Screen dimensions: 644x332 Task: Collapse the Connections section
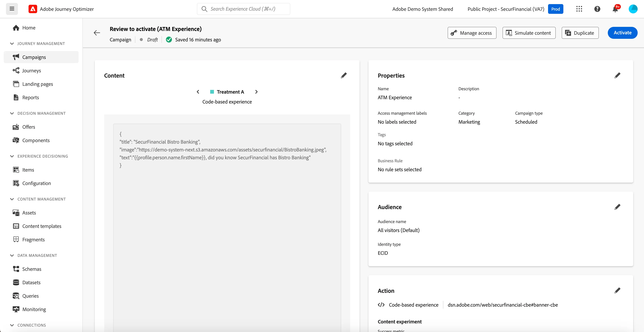click(12, 325)
